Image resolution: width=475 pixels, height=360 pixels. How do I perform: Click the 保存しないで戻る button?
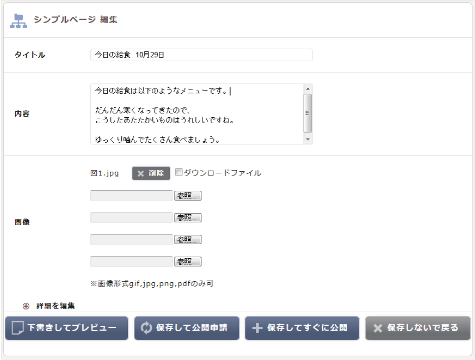click(x=418, y=328)
